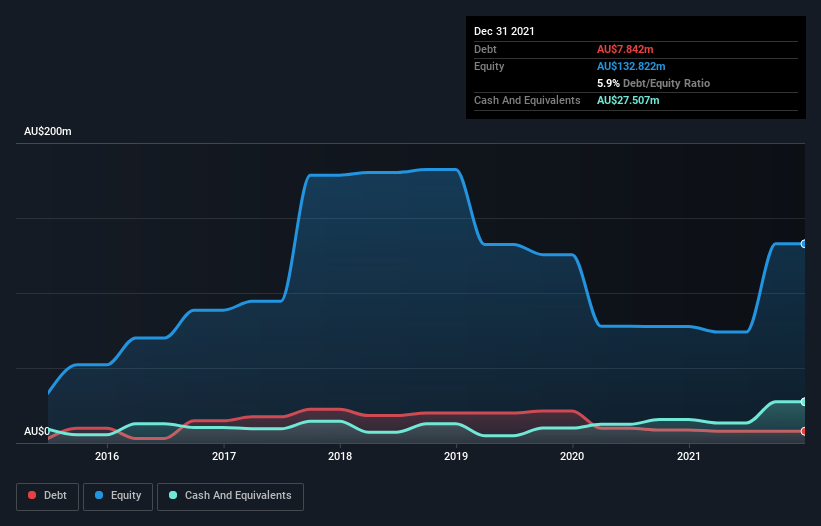The image size is (821, 526).
Task: Click the red Debt legend dot
Action: 32,495
